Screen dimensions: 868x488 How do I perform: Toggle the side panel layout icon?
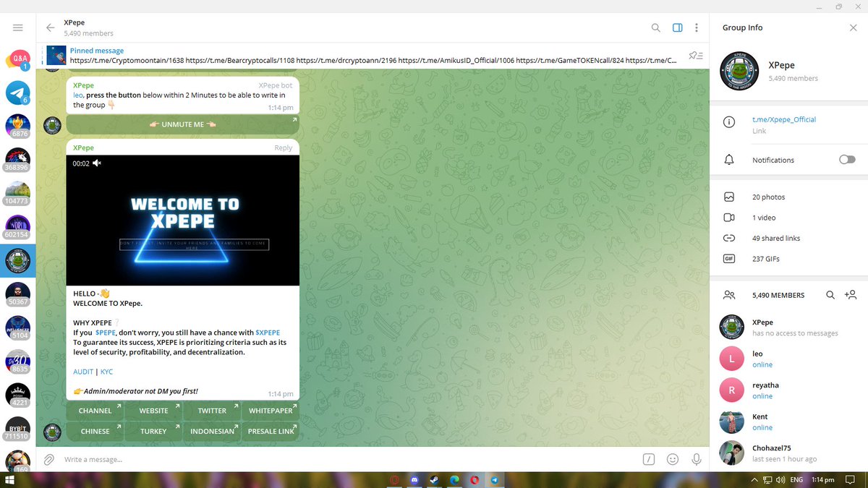pyautogui.click(x=678, y=27)
